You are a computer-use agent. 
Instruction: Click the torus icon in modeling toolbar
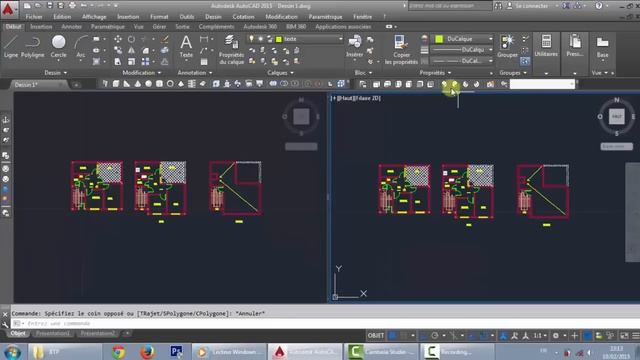[x=170, y=84]
